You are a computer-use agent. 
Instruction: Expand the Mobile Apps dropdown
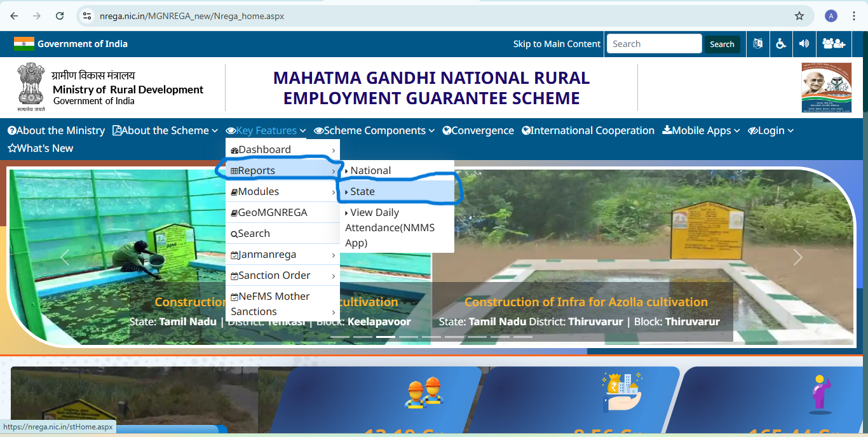pos(700,130)
